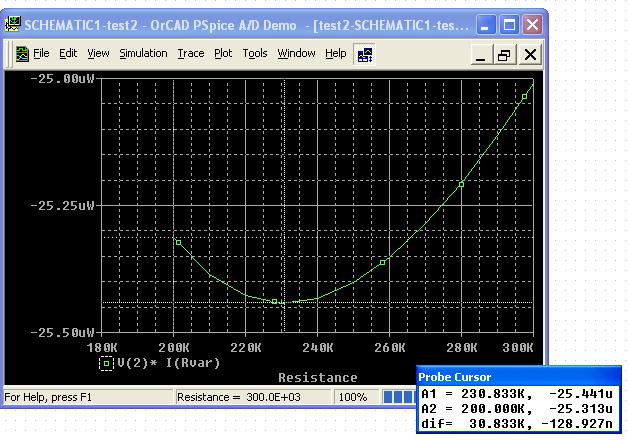629x440 pixels.
Task: Minimize the OrCAD PSpice main window
Action: click(x=485, y=25)
